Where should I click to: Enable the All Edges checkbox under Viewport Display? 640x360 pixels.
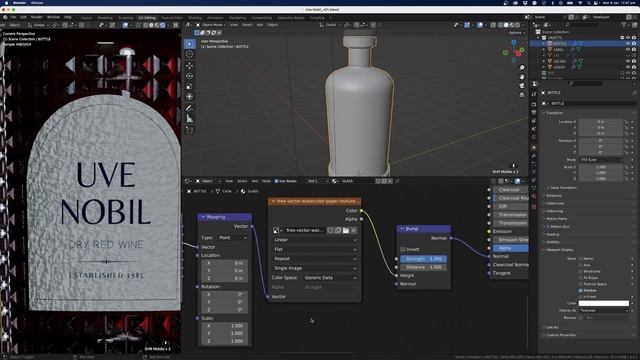pyautogui.click(x=580, y=278)
